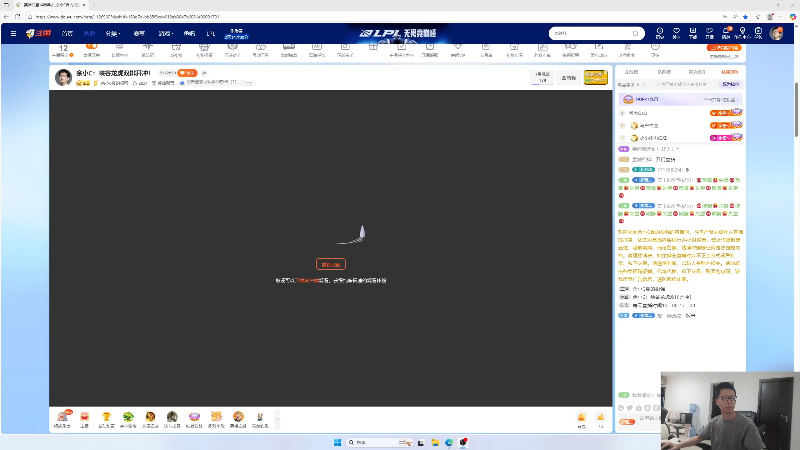This screenshot has height=450, width=800.
Task: Switch to the first chat panel tab
Action: tap(631, 72)
